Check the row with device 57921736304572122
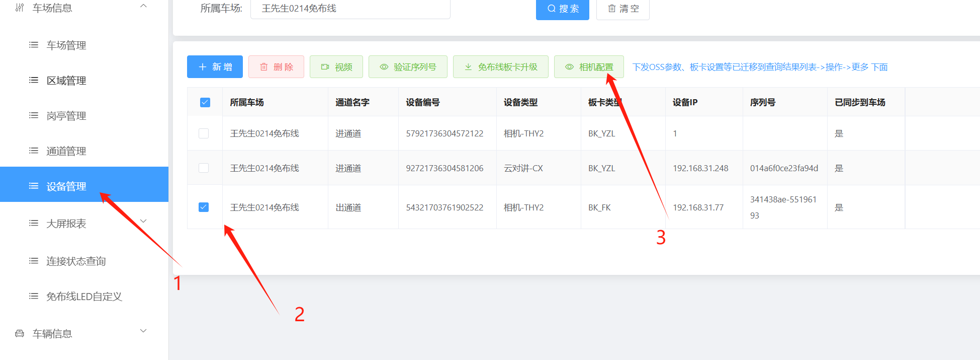The image size is (980, 360). pos(204,133)
